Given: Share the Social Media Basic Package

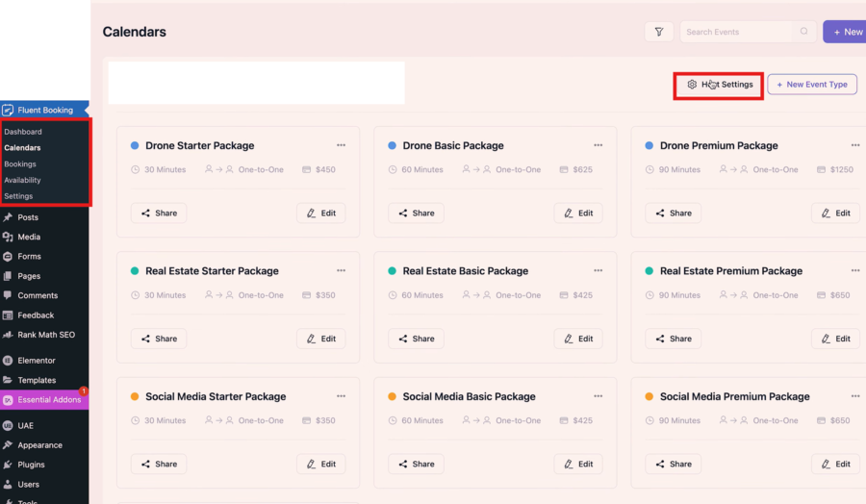Looking at the screenshot, I should click(416, 464).
